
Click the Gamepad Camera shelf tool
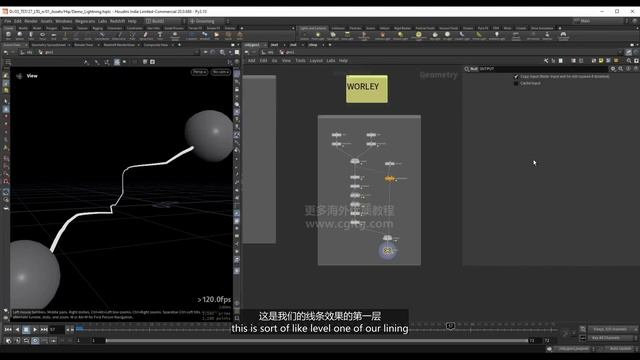point(563,36)
